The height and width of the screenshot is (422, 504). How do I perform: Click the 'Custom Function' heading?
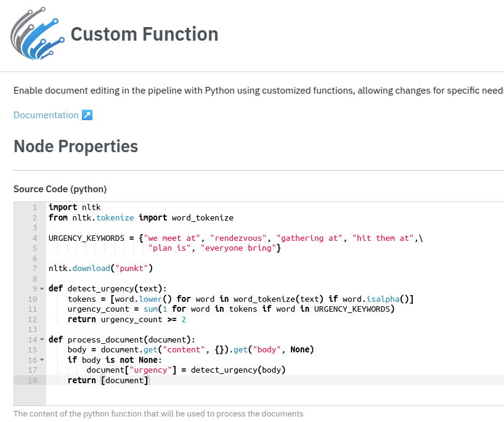(144, 34)
